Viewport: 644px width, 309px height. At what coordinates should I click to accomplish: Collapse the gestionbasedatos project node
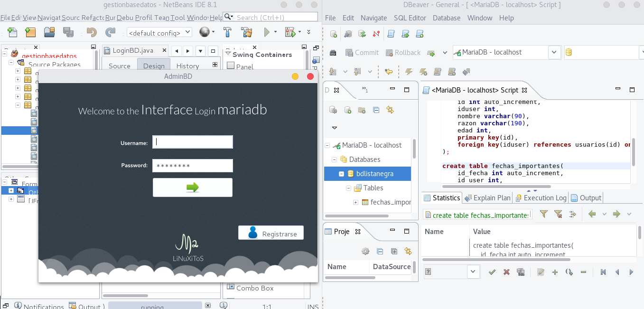point(4,55)
